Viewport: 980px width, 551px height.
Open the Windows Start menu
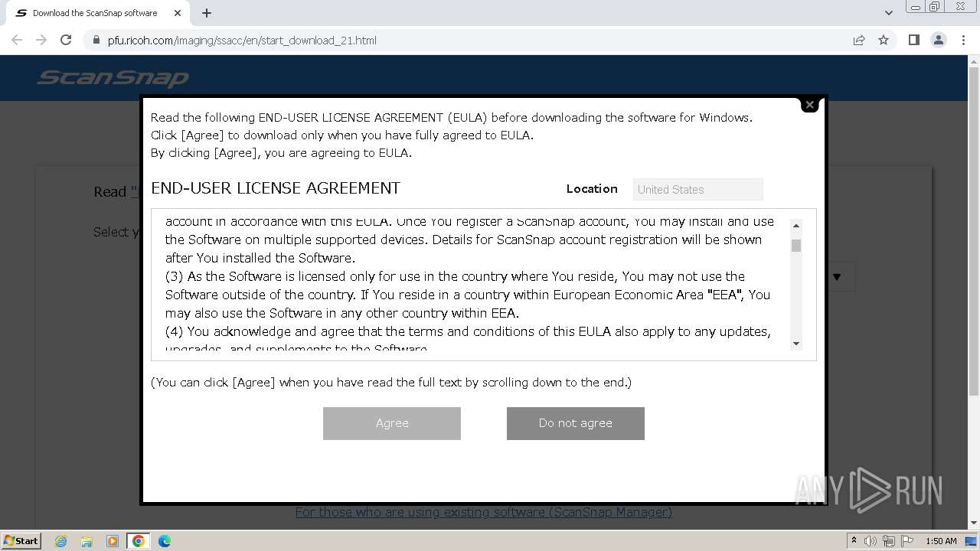point(21,540)
